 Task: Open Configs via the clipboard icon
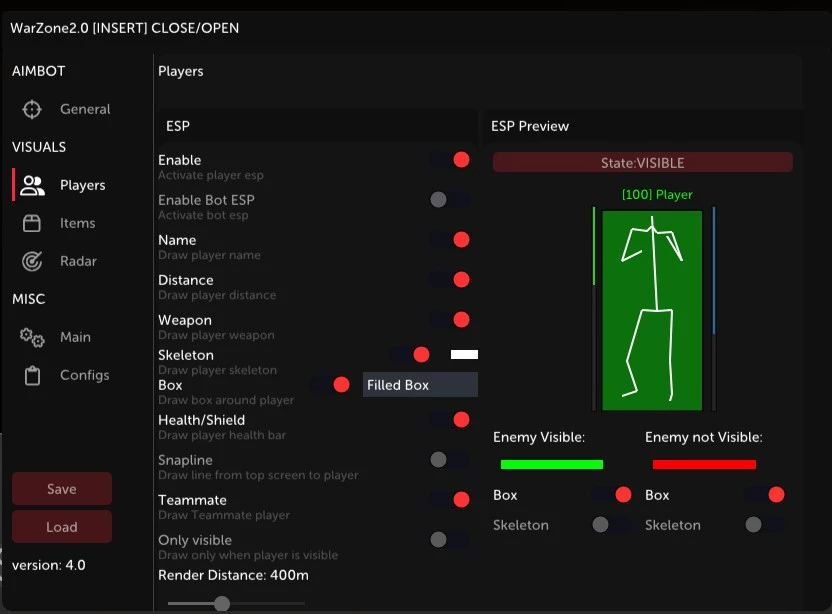32,376
